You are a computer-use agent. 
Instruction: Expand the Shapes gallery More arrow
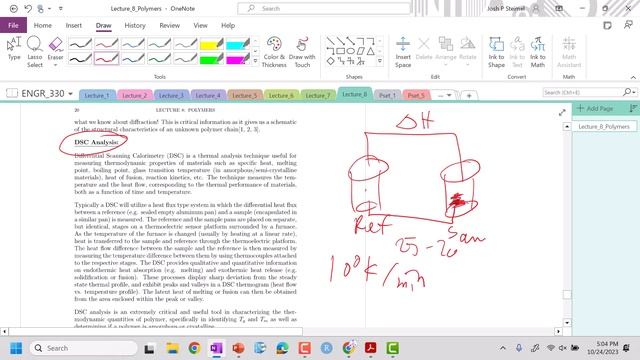380,61
